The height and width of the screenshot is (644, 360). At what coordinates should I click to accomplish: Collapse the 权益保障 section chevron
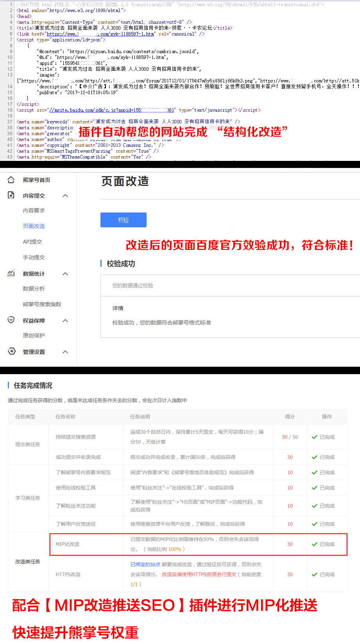pos(65,321)
